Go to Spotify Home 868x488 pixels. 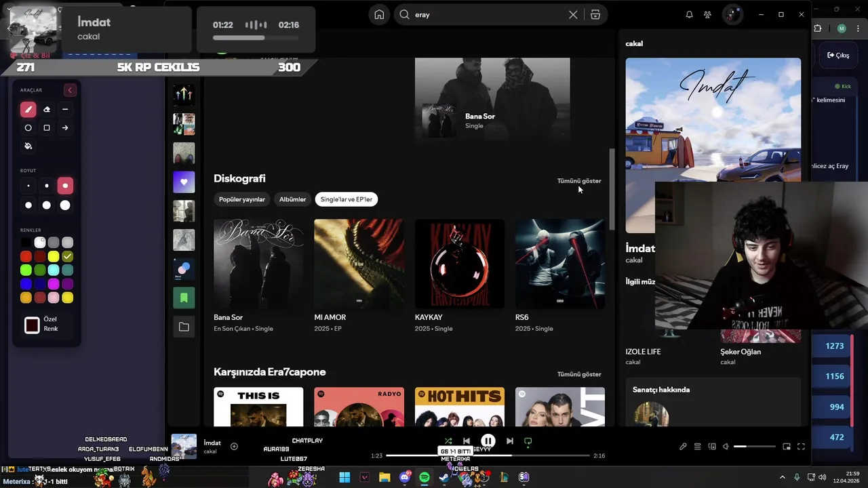(379, 14)
